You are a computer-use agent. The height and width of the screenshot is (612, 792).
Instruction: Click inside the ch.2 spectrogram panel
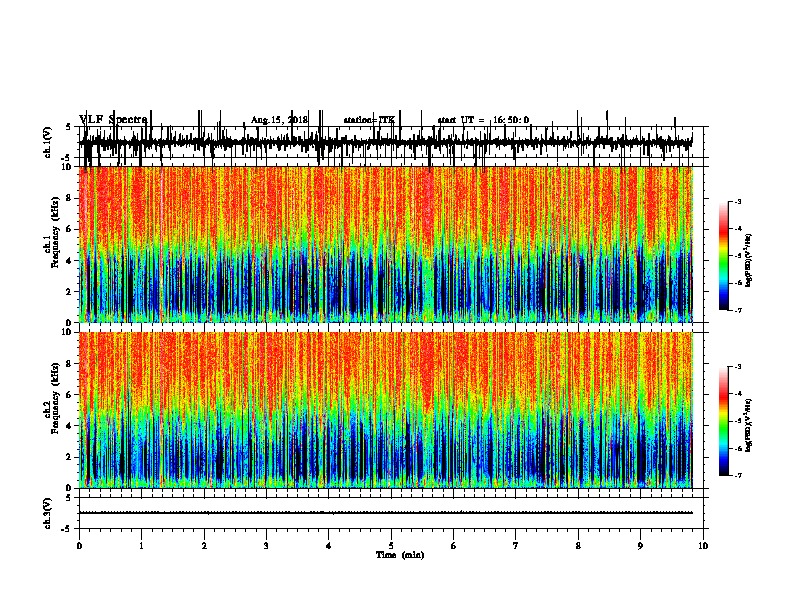click(386, 410)
